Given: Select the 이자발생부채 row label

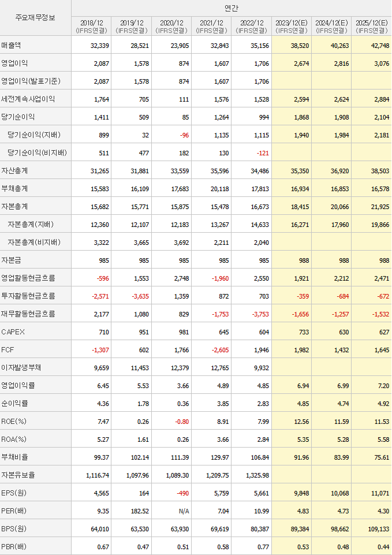Looking at the screenshot, I should [x=21, y=367].
